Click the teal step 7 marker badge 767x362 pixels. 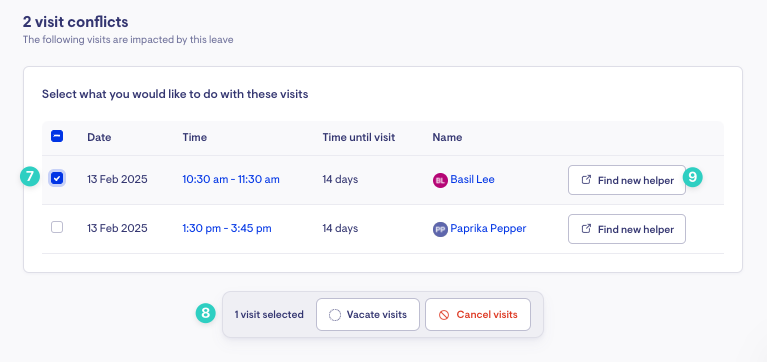click(x=30, y=176)
